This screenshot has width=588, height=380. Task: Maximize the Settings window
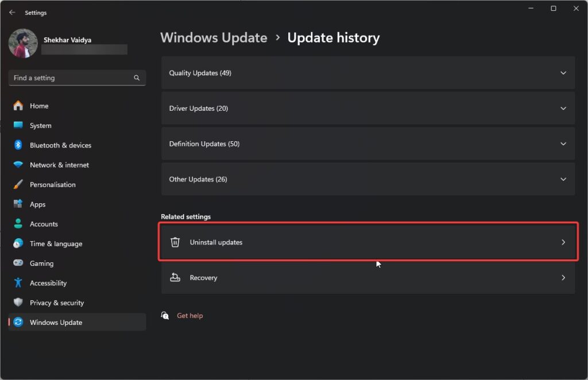[553, 8]
